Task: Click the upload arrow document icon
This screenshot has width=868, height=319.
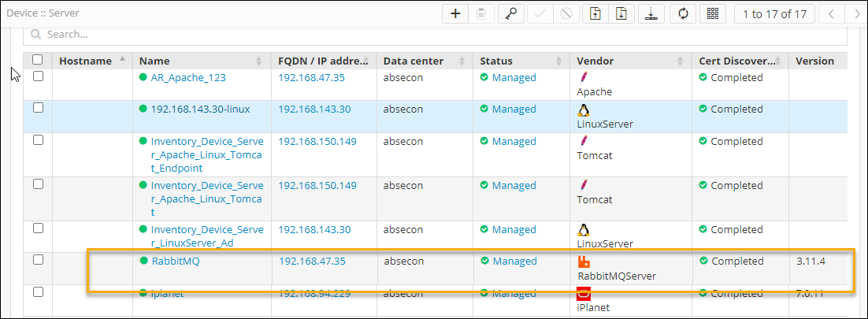Action: (595, 14)
